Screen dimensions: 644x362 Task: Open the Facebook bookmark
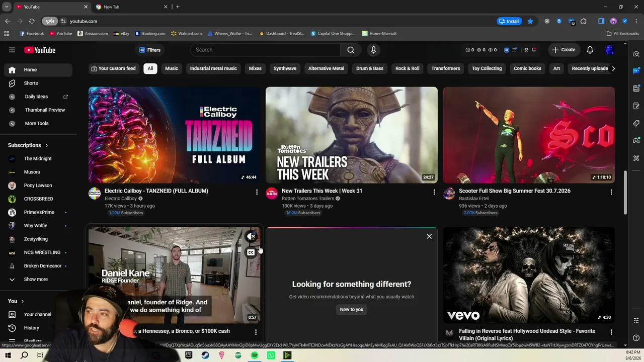tap(32, 34)
